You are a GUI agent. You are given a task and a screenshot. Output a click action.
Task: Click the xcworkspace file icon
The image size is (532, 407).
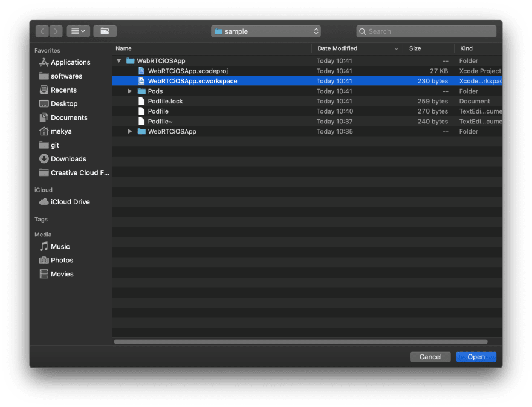click(141, 81)
